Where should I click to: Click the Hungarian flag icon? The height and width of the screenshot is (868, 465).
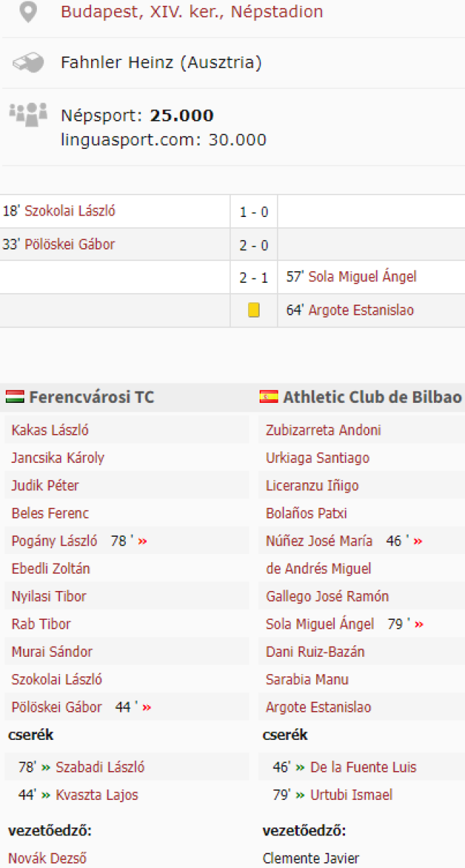15,396
